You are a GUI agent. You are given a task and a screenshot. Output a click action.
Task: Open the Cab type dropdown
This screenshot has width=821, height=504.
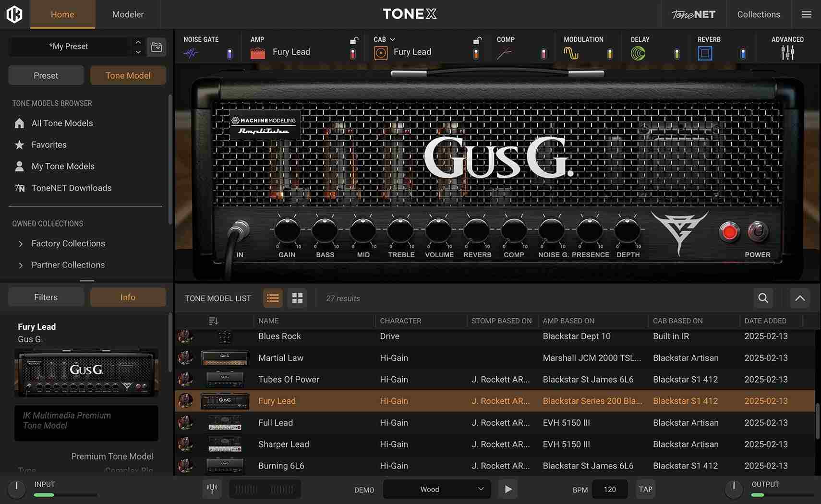pos(392,39)
